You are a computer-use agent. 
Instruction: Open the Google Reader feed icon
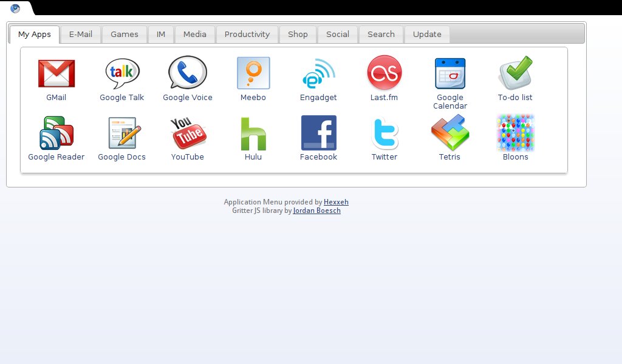[x=56, y=133]
